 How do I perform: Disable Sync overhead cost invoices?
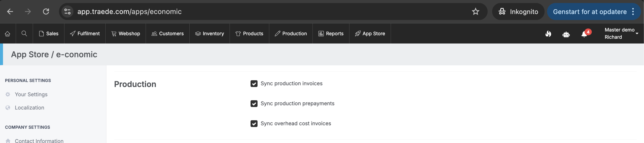coord(254,123)
